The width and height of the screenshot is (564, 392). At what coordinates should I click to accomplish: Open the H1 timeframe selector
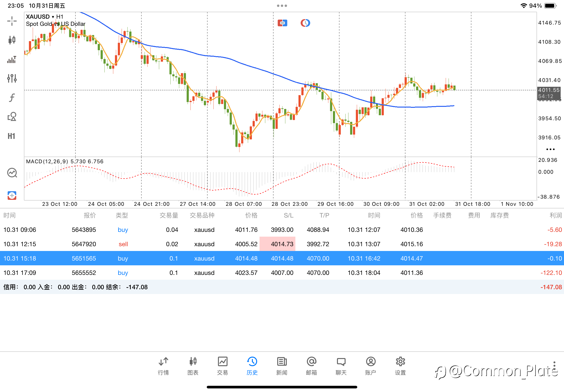[11, 136]
